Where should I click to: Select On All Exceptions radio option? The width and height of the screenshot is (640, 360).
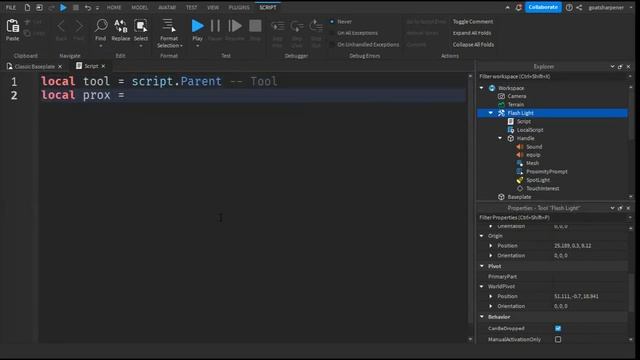[332, 33]
